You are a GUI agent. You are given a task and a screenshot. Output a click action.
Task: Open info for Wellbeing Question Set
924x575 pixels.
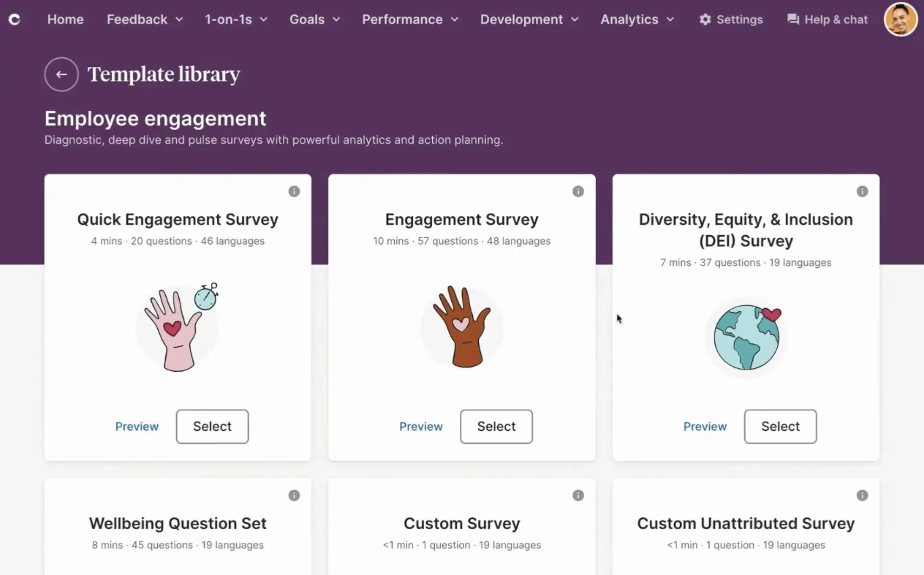294,495
